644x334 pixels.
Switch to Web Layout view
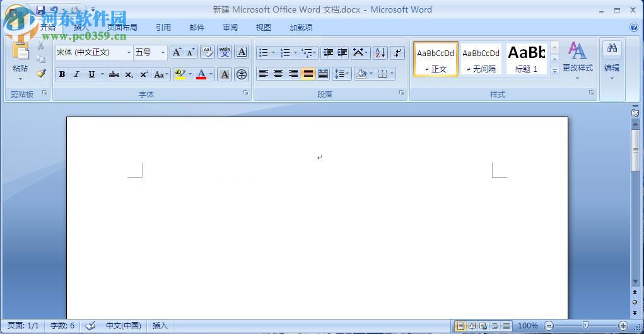(483, 326)
